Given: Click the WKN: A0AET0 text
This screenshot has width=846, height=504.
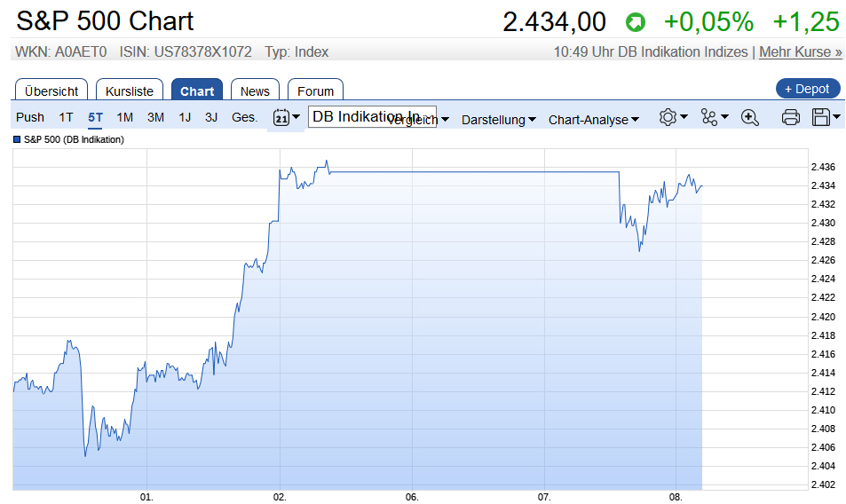Looking at the screenshot, I should pos(61,51).
